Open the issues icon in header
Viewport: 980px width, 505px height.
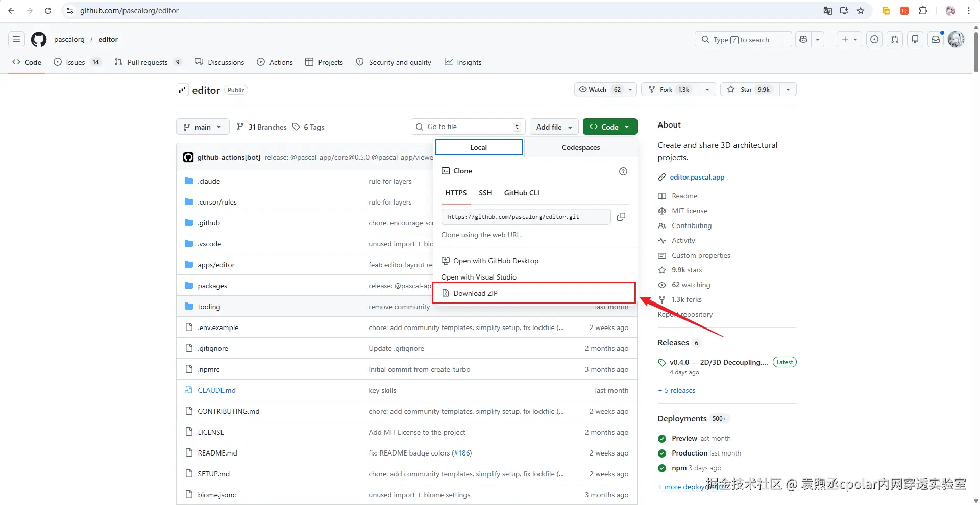[874, 39]
